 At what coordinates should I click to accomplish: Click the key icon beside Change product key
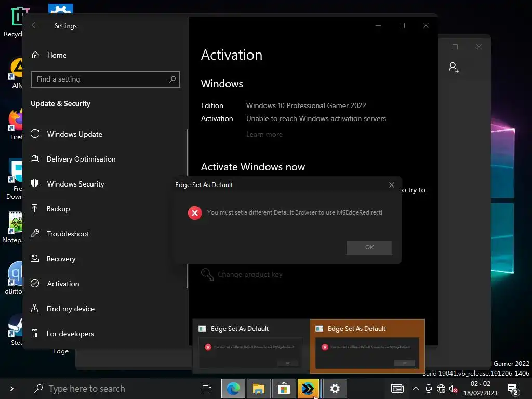[207, 274]
